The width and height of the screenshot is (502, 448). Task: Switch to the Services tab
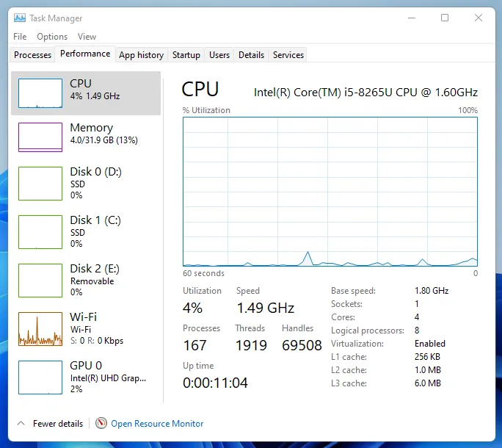(288, 55)
